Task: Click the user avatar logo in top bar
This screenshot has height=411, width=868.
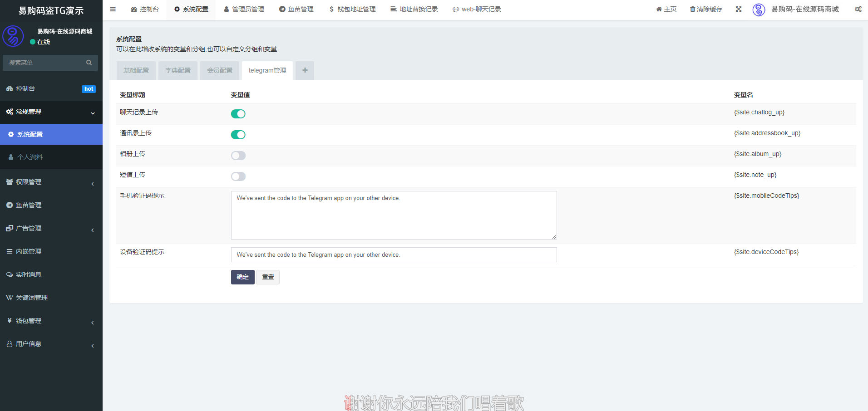Action: (759, 10)
